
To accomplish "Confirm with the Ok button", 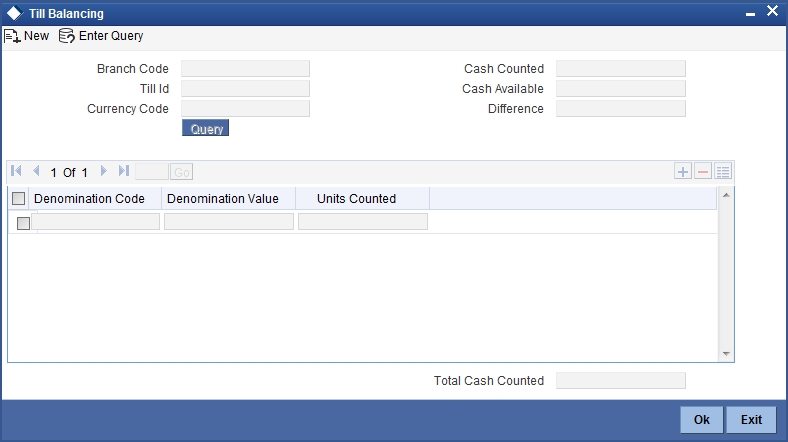I will click(702, 419).
